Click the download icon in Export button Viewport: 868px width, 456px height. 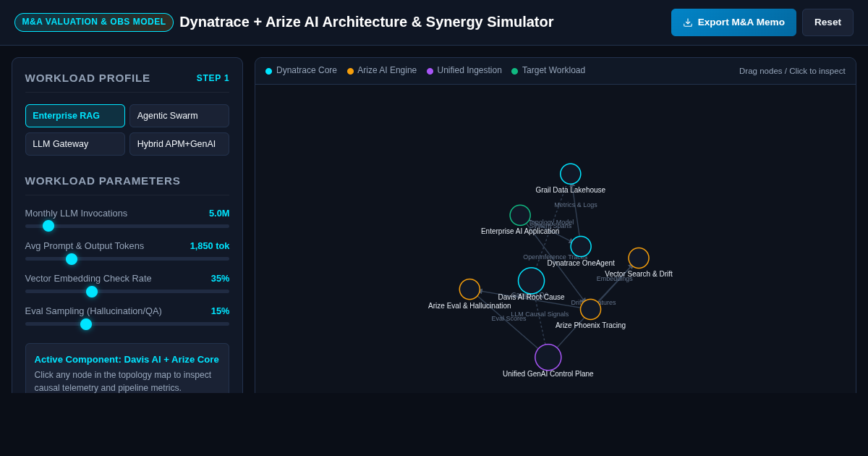coord(688,22)
